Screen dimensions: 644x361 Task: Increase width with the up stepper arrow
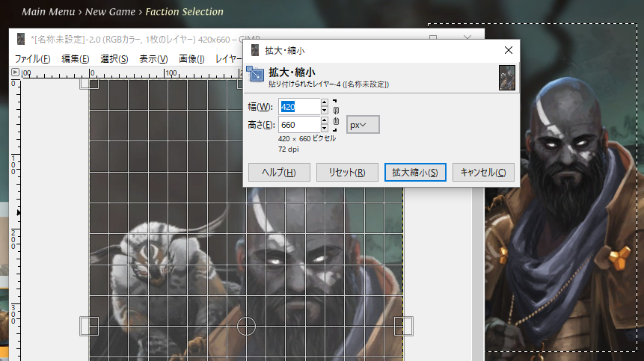325,102
